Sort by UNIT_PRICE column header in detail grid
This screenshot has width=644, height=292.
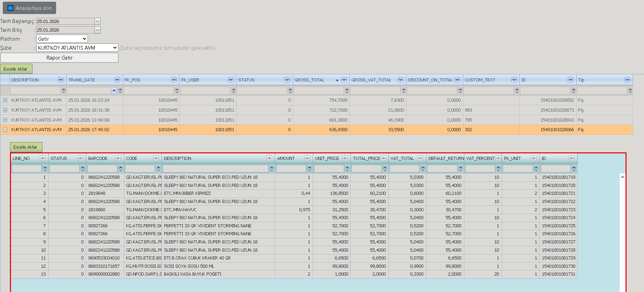coord(327,158)
